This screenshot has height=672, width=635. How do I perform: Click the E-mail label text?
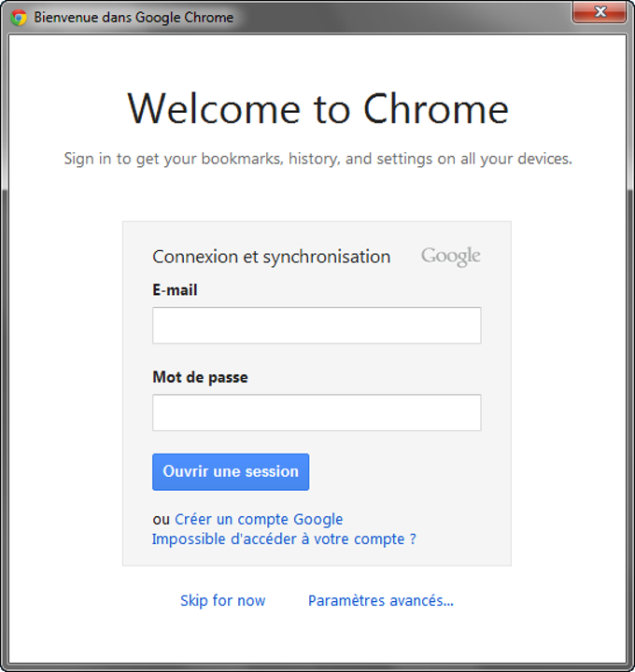[x=175, y=290]
